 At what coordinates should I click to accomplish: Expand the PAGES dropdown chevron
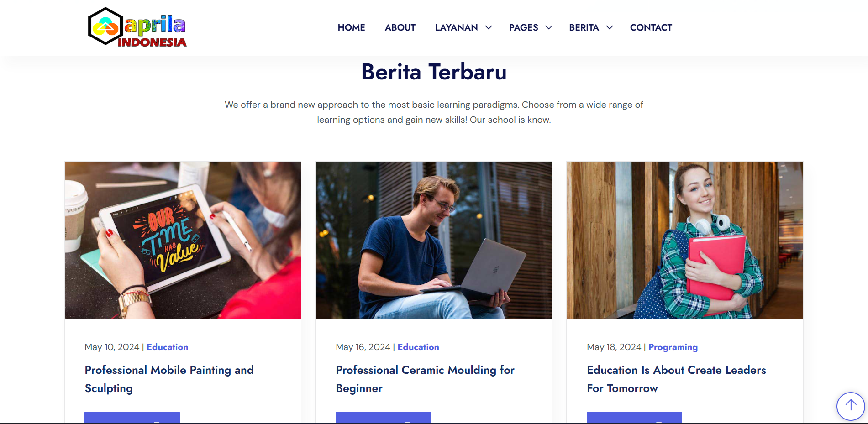click(549, 27)
